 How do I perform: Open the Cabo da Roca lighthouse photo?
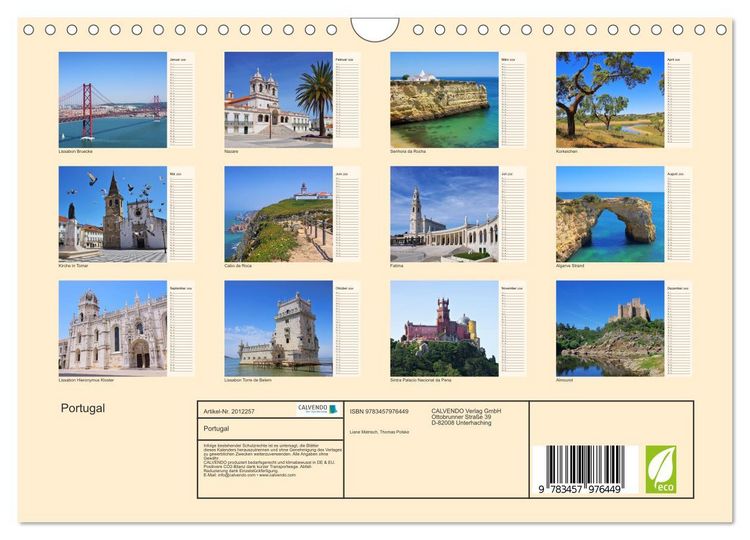tap(278, 214)
